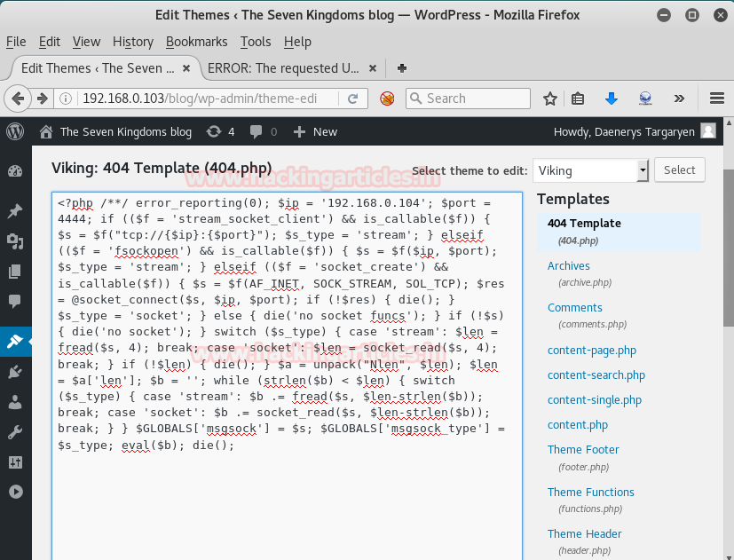Open the Bookmarks menu
This screenshot has width=734, height=560.
coord(197,42)
